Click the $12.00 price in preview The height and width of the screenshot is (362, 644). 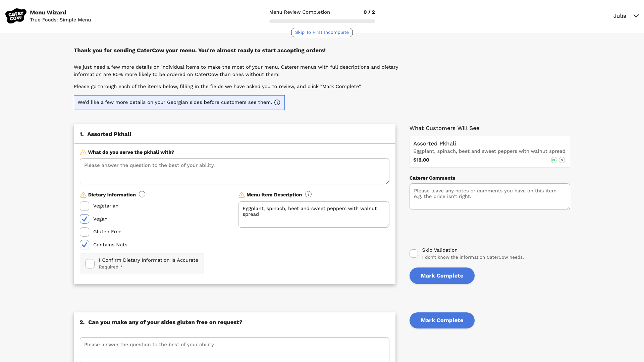click(x=421, y=160)
